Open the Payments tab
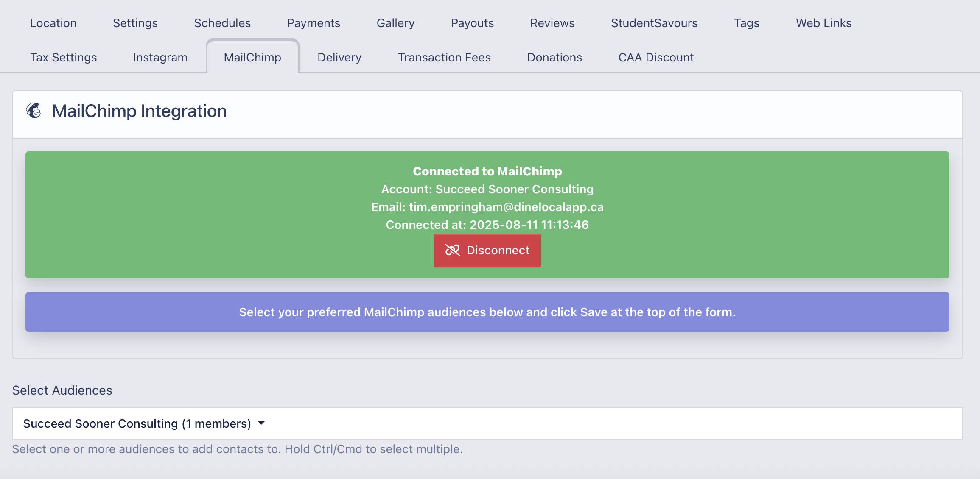The image size is (980, 479). (314, 23)
